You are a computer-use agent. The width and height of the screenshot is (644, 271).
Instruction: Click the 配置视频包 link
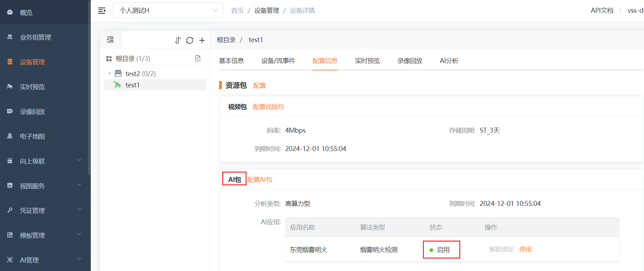pyautogui.click(x=268, y=107)
